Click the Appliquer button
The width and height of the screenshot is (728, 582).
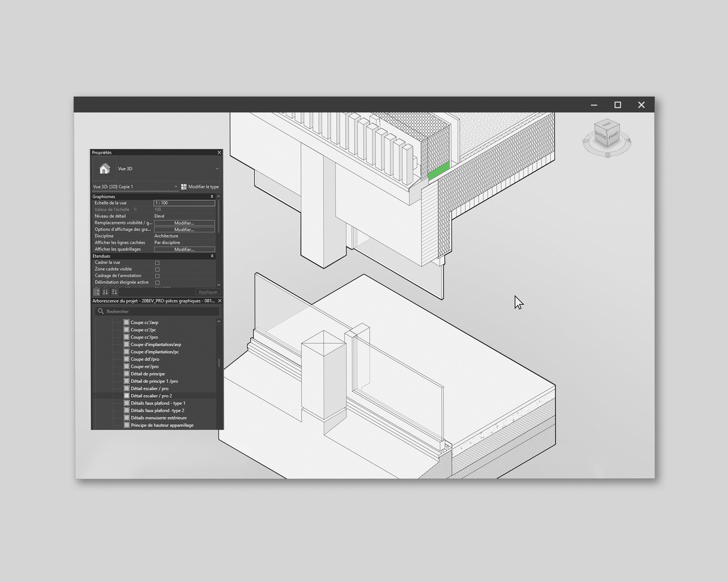click(208, 292)
